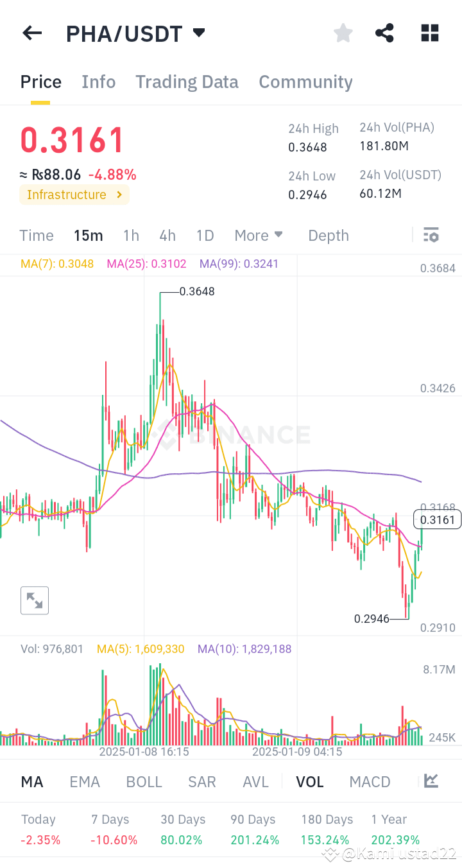Image resolution: width=462 pixels, height=868 pixels.
Task: Enable the EMA indicator
Action: click(x=84, y=781)
